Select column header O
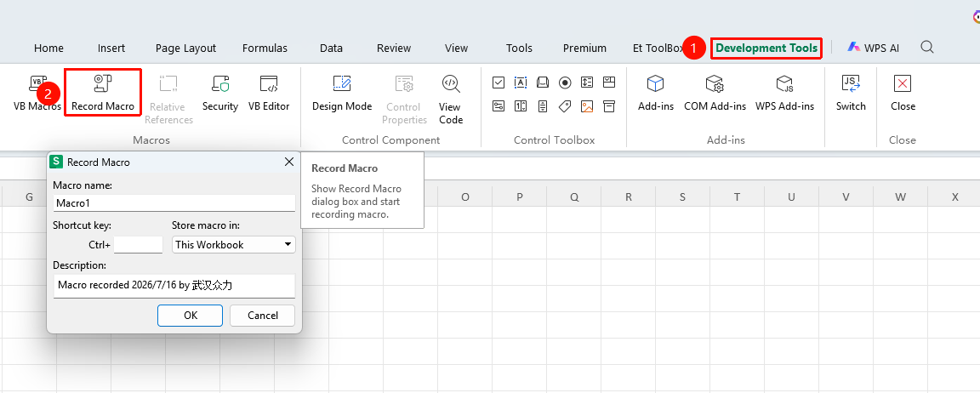This screenshot has height=393, width=980. 465,196
